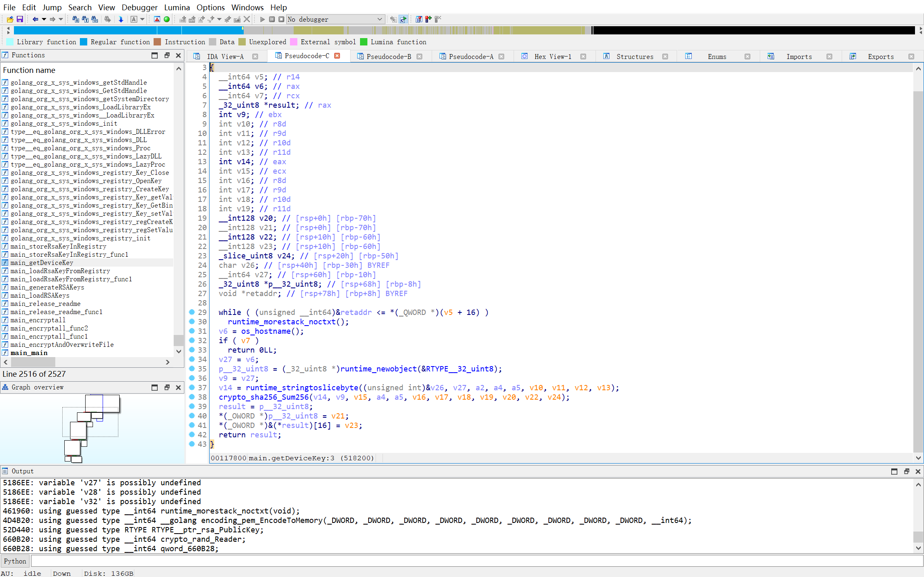The width and height of the screenshot is (924, 577).
Task: Open the dropdown next to the struct icon
Action: pos(219,19)
